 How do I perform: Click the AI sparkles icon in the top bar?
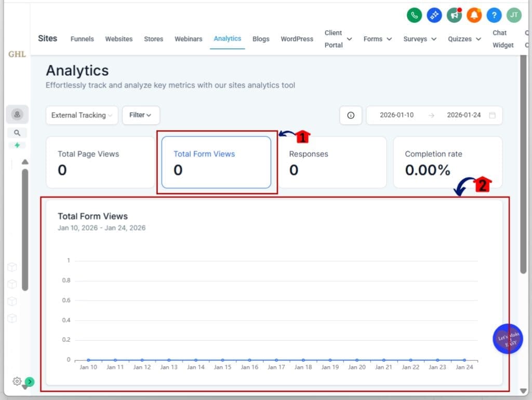coord(434,15)
